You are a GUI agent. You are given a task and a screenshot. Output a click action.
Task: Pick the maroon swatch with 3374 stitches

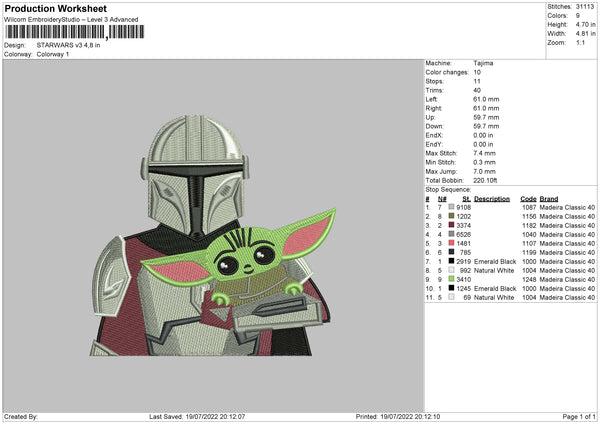pyautogui.click(x=449, y=225)
